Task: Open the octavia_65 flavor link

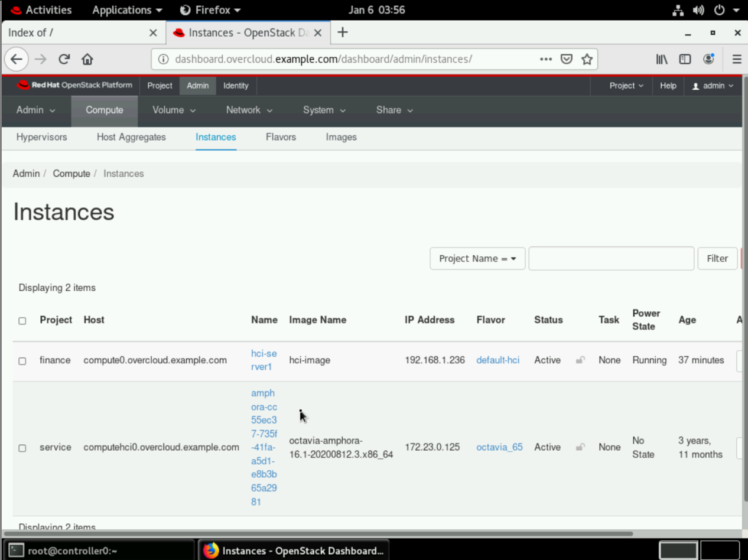Action: coord(499,447)
